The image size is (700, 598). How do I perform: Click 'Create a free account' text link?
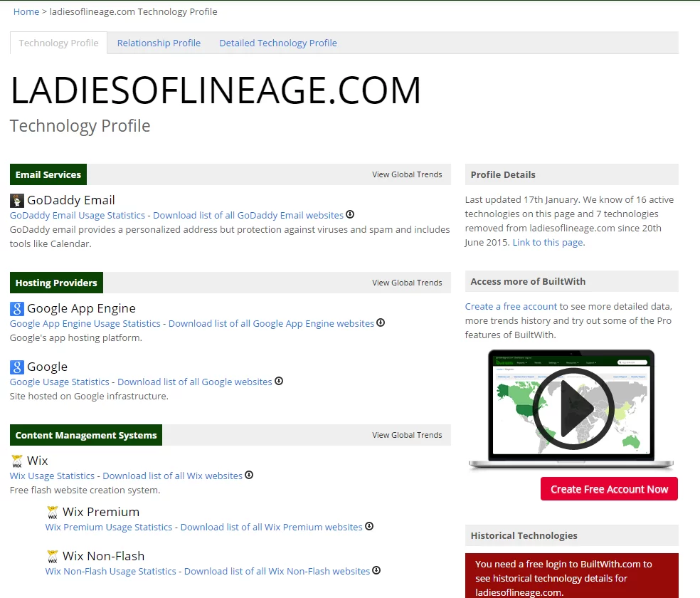point(511,306)
